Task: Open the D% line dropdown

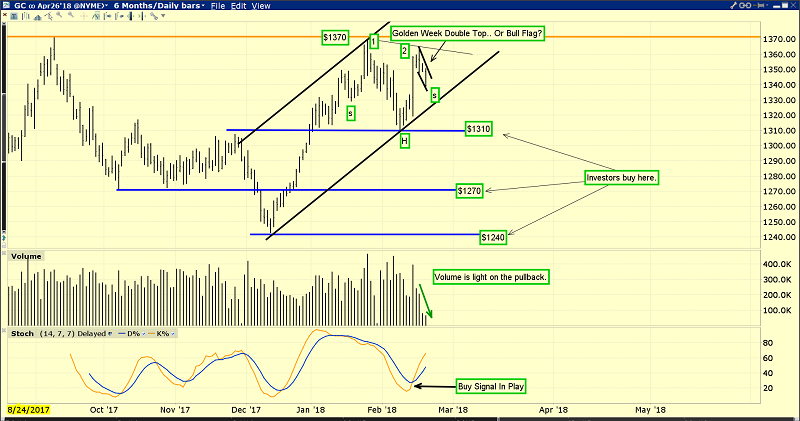Action: 143,334
